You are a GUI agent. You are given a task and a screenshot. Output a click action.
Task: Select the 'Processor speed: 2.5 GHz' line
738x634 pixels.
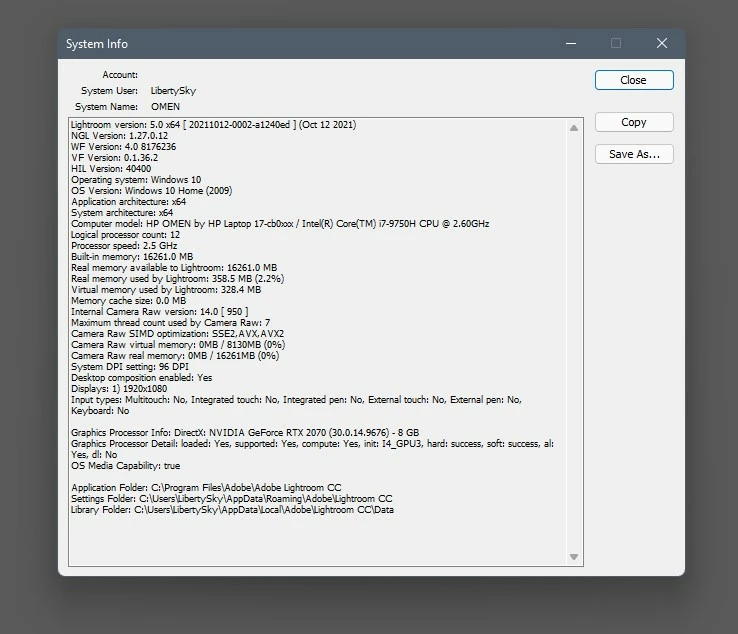tap(124, 245)
